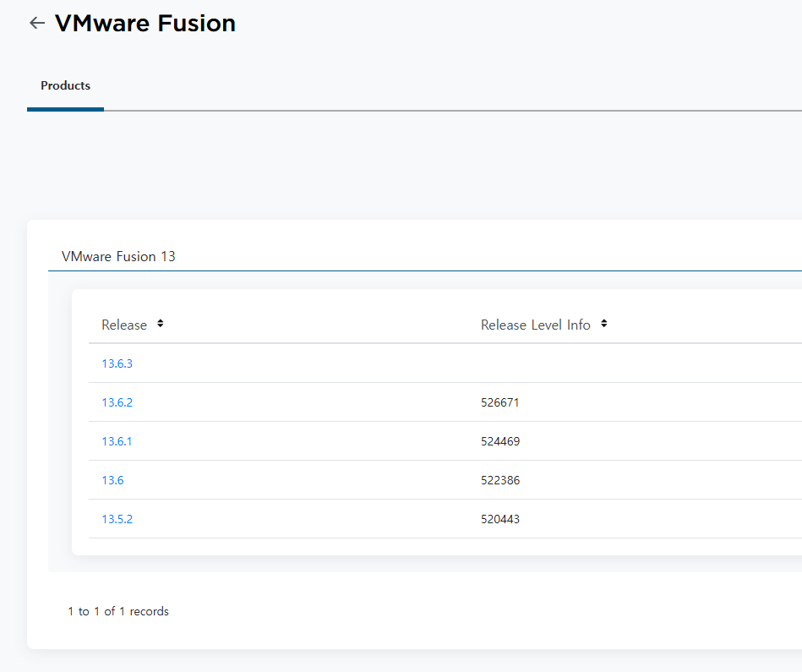Open release 13.6 link

[x=112, y=480]
